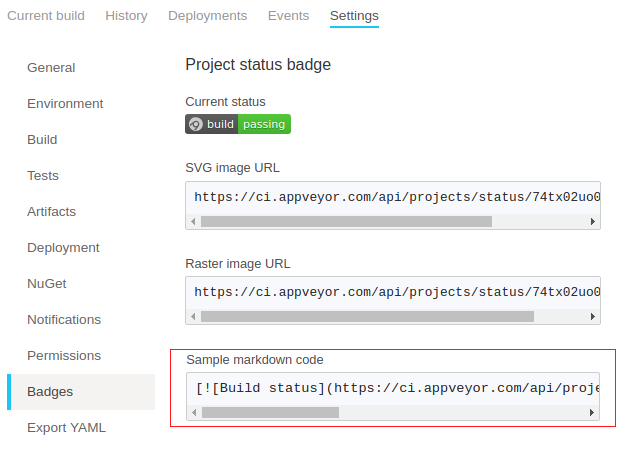Open the NuGet settings section
This screenshot has width=630, height=452.
(x=47, y=284)
